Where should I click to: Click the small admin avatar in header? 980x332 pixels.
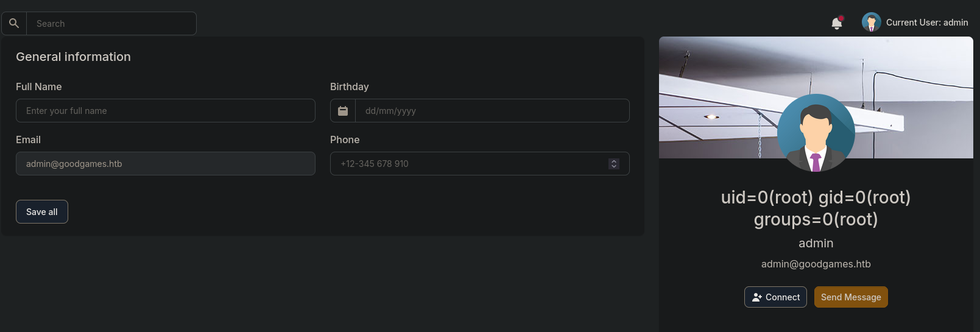click(x=872, y=23)
